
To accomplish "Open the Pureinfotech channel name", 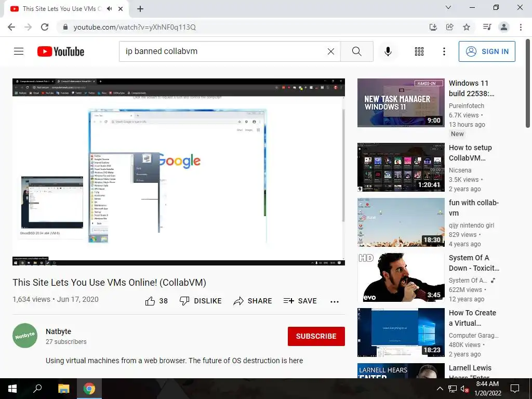I will coord(466,106).
